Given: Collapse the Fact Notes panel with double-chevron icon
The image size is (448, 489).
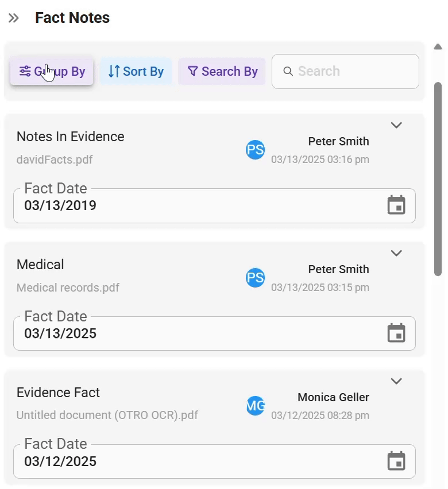Looking at the screenshot, I should coord(13,18).
